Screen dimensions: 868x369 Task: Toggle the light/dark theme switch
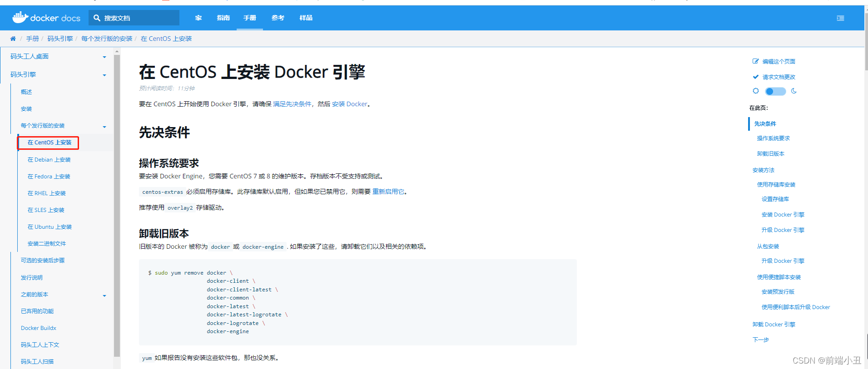tap(775, 92)
